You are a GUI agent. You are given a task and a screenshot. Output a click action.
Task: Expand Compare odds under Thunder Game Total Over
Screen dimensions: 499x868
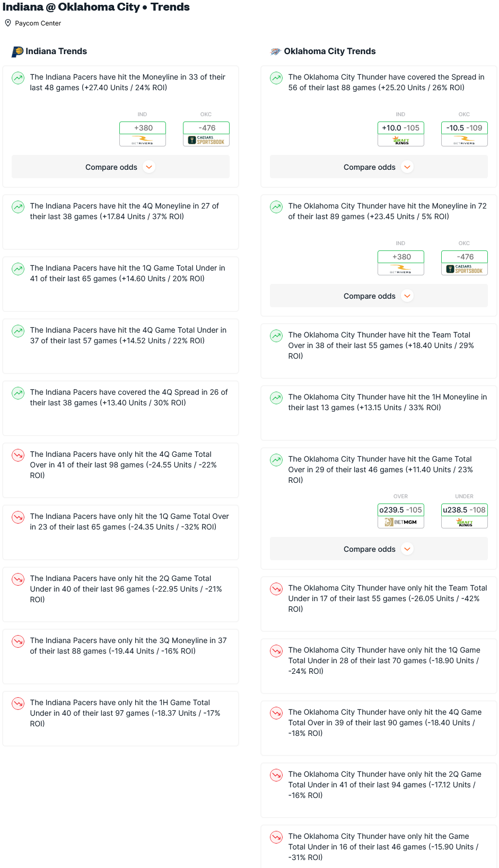click(379, 549)
